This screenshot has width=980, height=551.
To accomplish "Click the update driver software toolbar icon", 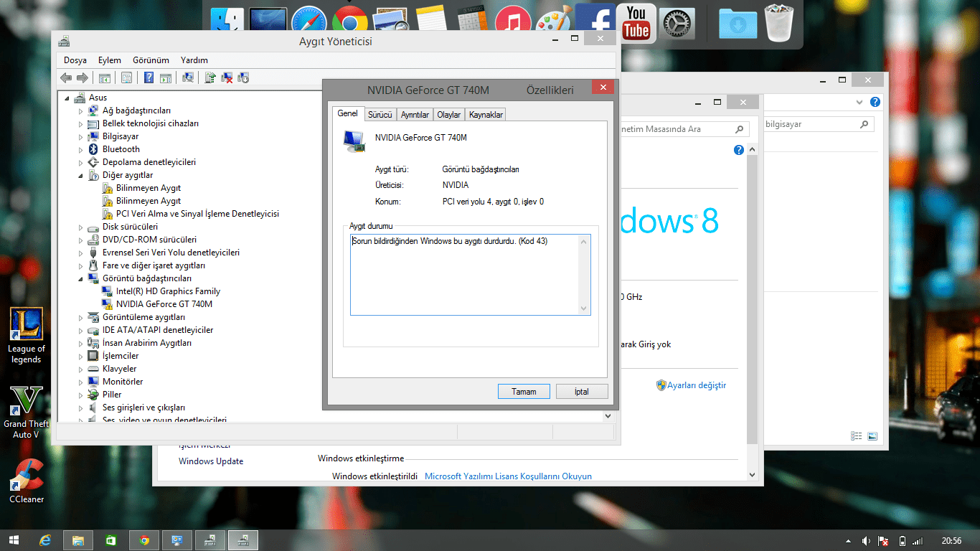I will pos(210,77).
